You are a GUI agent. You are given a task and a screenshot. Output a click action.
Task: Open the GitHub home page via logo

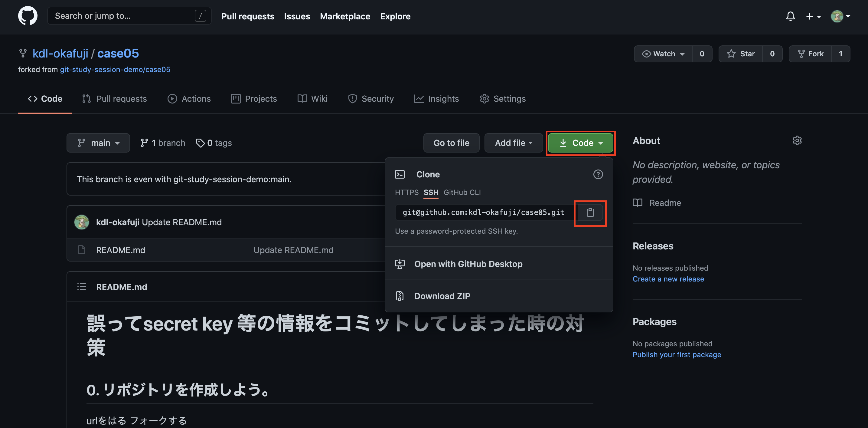pyautogui.click(x=27, y=15)
